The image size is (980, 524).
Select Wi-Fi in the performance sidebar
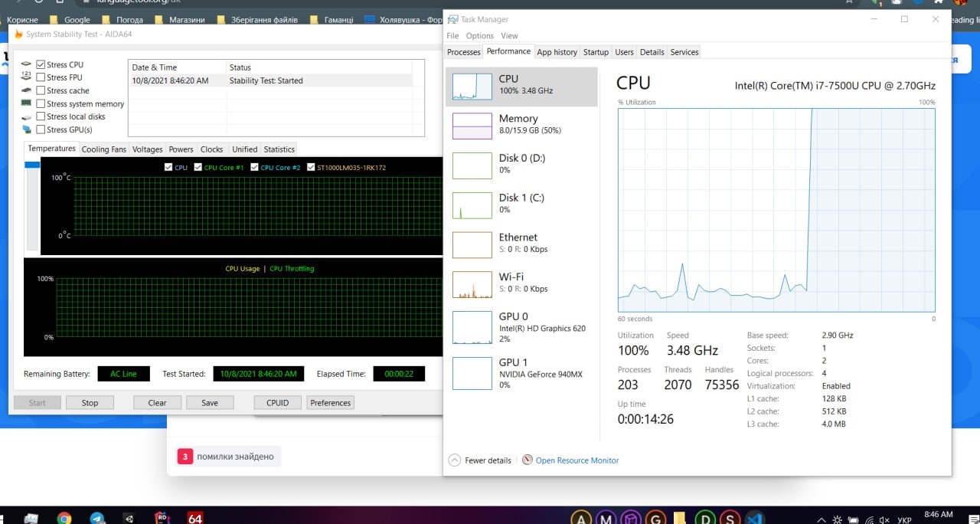coord(521,283)
